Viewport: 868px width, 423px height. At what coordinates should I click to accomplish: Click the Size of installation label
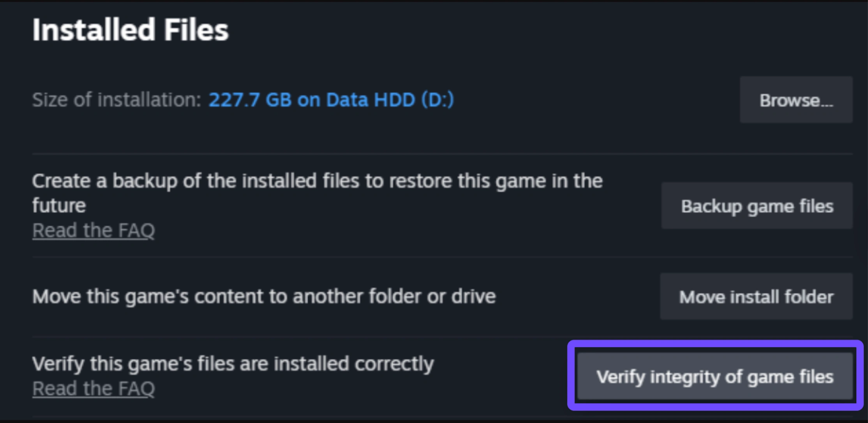(117, 100)
